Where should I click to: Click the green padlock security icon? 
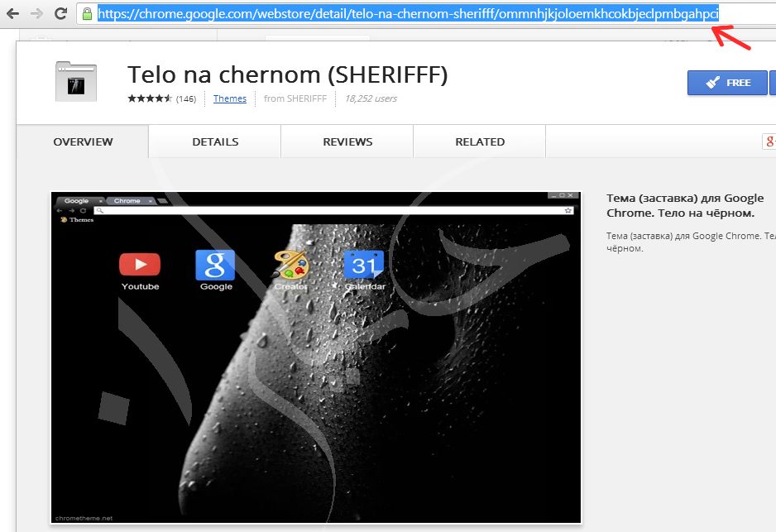87,14
